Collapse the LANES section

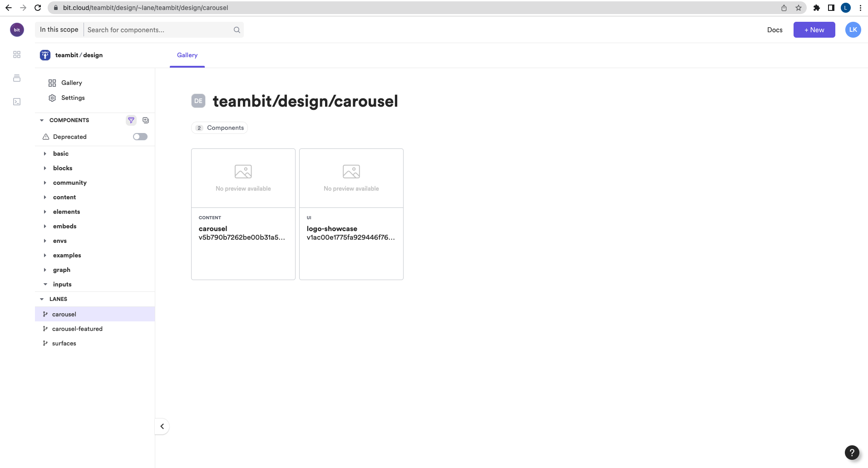coord(42,299)
